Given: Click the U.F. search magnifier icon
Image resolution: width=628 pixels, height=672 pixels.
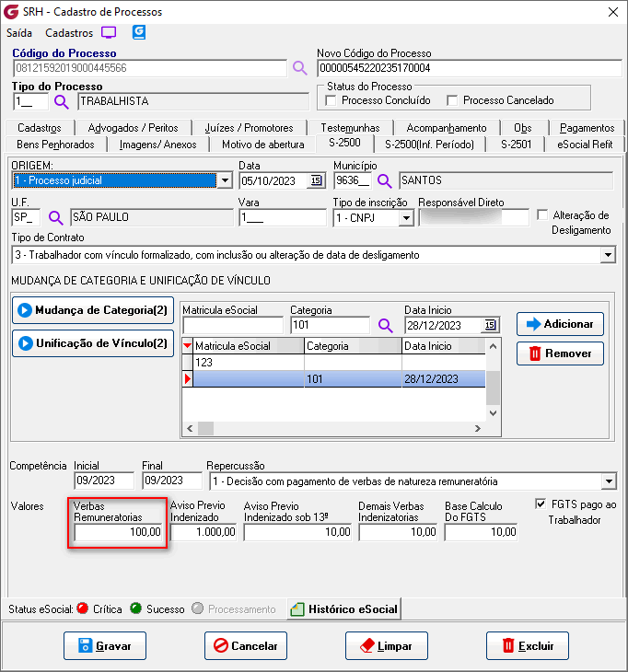Looking at the screenshot, I should click(x=56, y=217).
